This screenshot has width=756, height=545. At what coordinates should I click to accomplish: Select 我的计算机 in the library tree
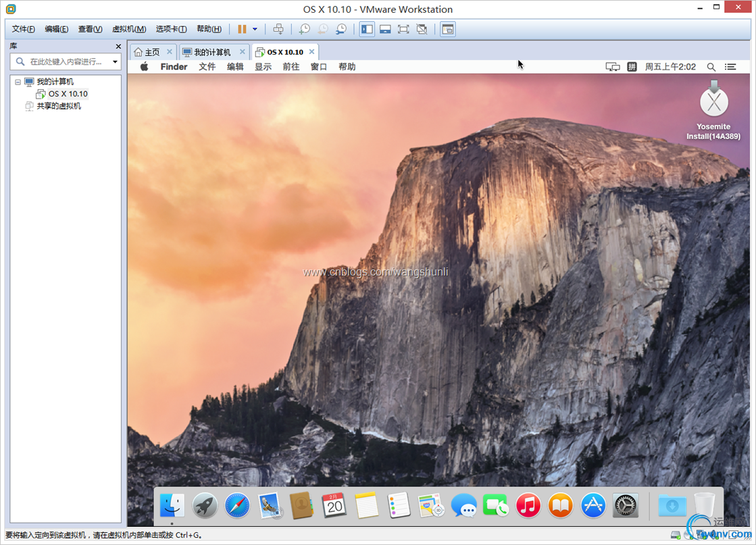pyautogui.click(x=55, y=82)
